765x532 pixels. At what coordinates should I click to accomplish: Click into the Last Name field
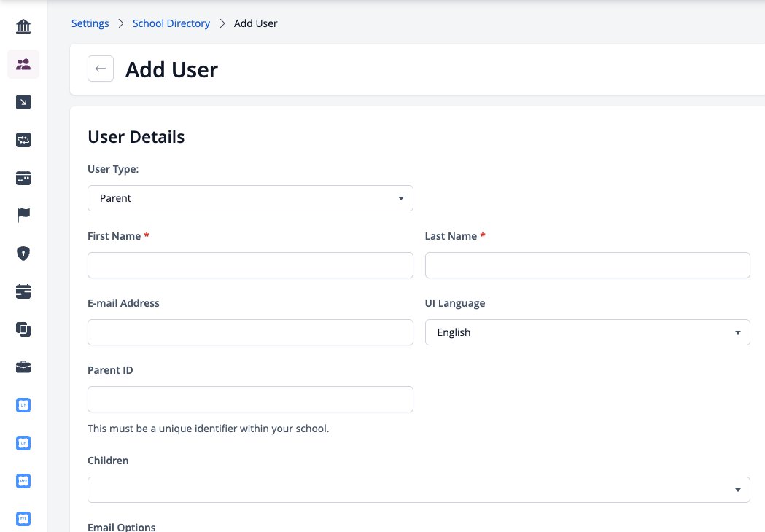(x=587, y=265)
